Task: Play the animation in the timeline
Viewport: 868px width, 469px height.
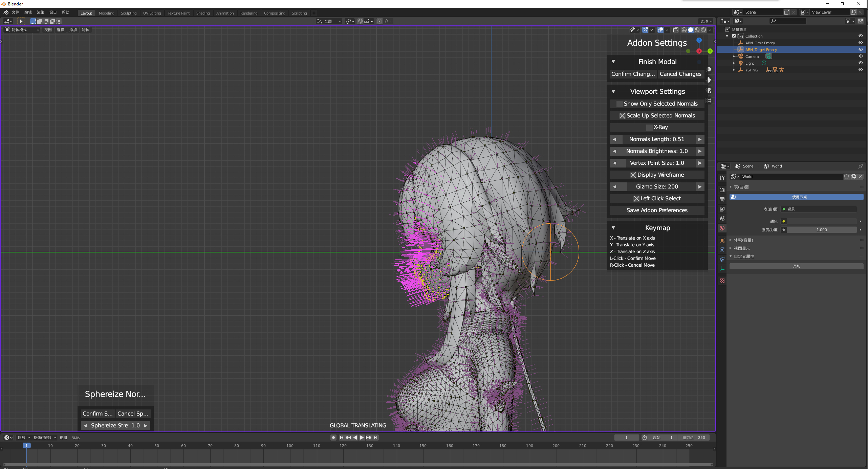Action: (362, 438)
